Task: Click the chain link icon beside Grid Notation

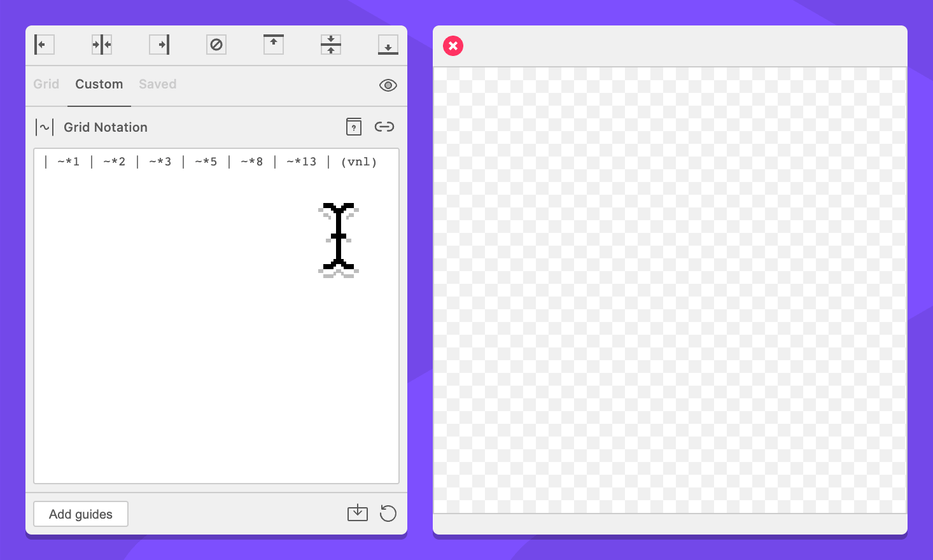Action: click(x=384, y=127)
